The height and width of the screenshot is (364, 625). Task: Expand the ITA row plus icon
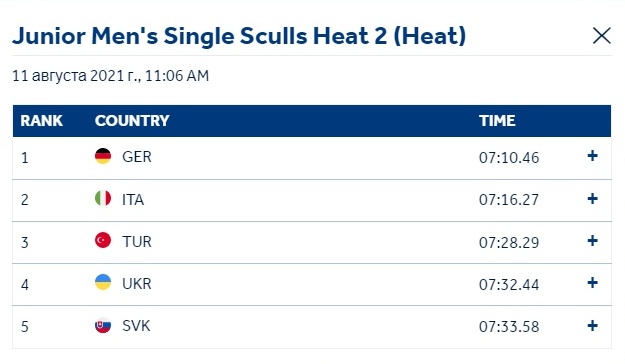point(592,199)
